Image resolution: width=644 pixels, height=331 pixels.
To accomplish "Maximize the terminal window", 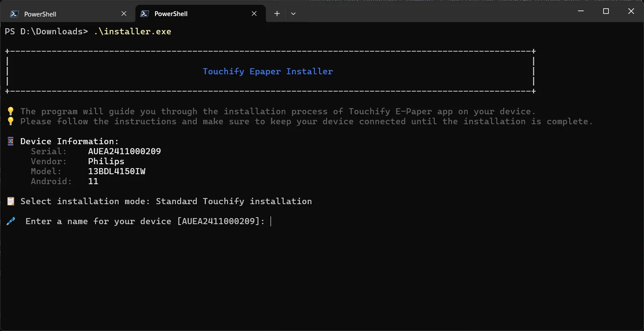I will click(x=606, y=11).
